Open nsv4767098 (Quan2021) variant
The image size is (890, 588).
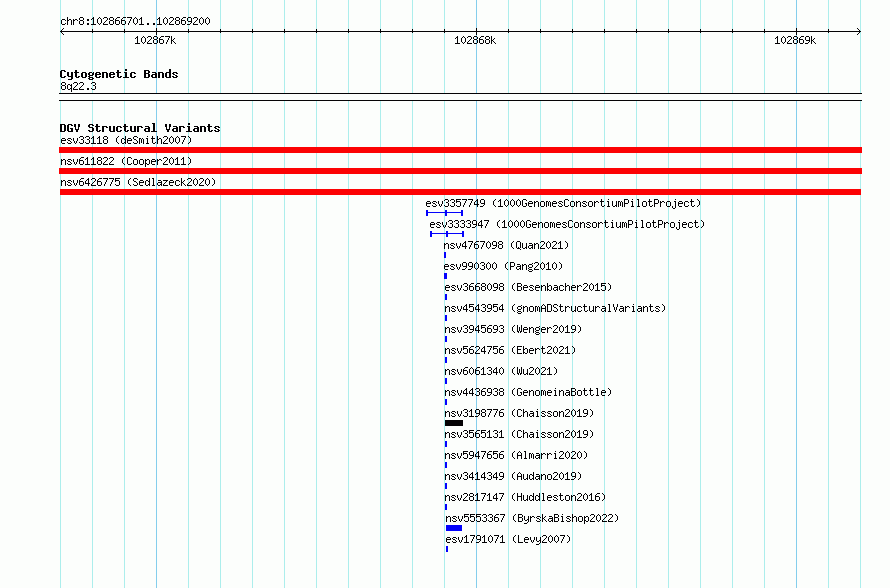coord(506,245)
